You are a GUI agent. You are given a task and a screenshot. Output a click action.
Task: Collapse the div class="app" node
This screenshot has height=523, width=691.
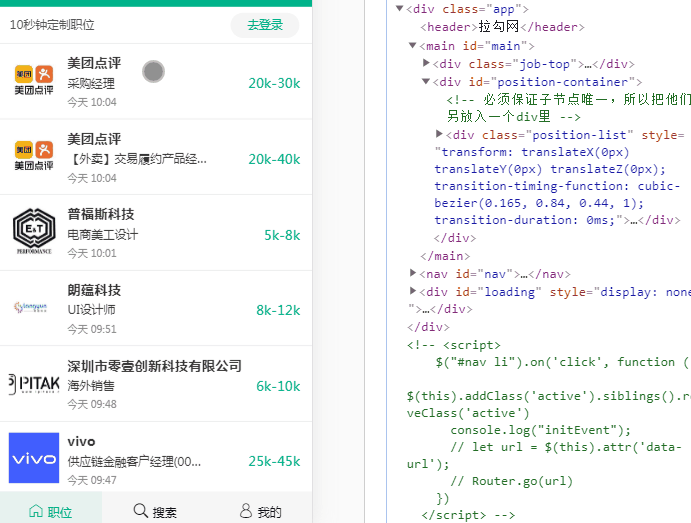pyautogui.click(x=399, y=8)
